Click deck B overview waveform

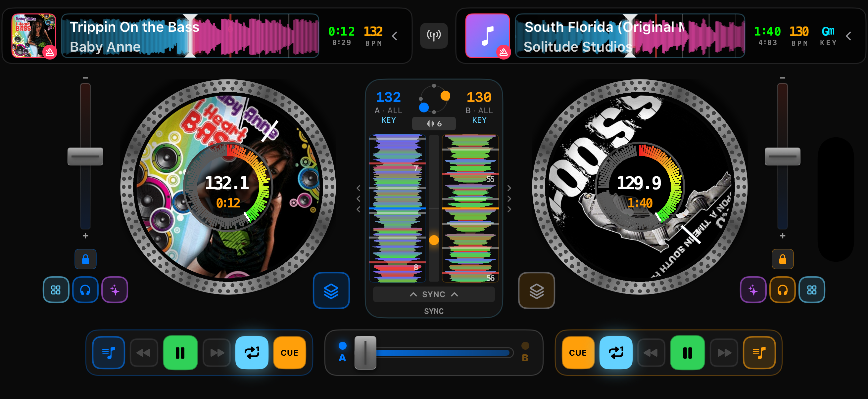(x=630, y=36)
